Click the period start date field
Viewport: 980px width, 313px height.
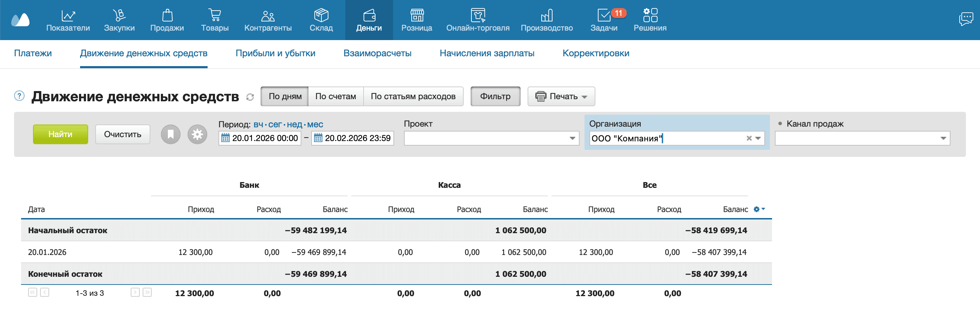[x=264, y=138]
